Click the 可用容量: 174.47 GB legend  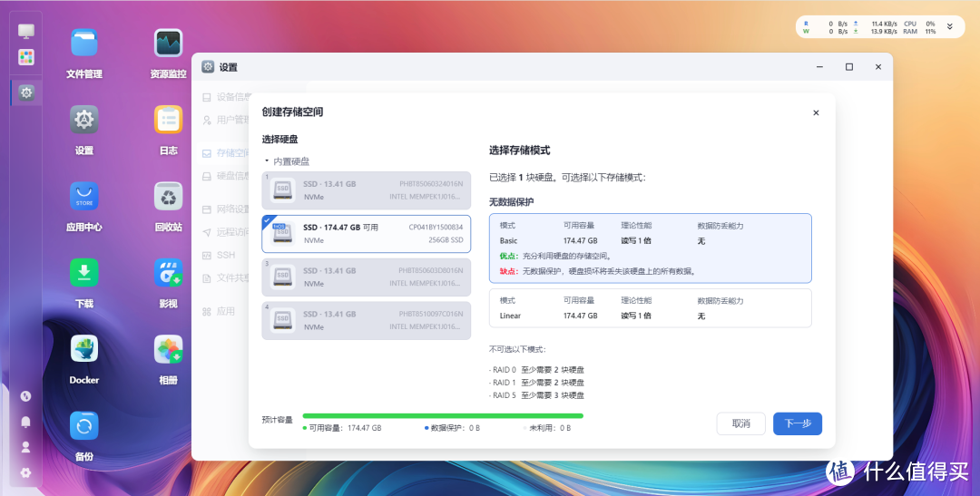(x=342, y=428)
